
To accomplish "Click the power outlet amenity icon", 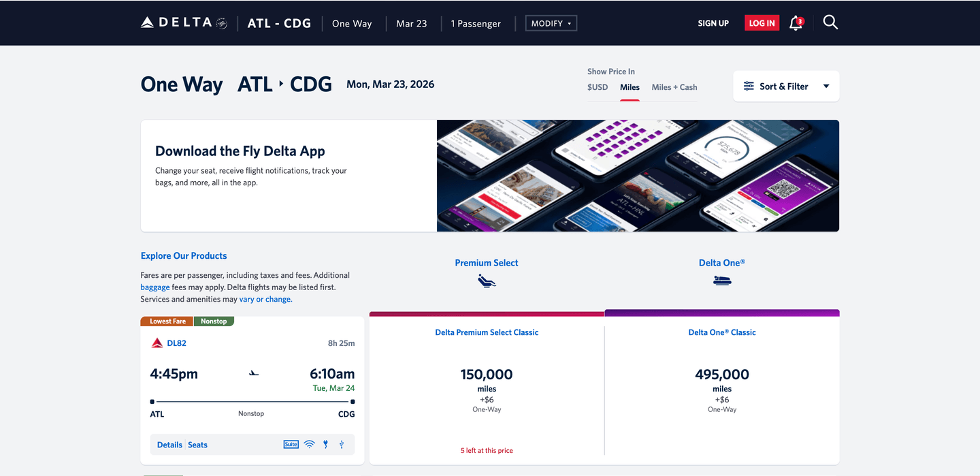I will coord(325,444).
